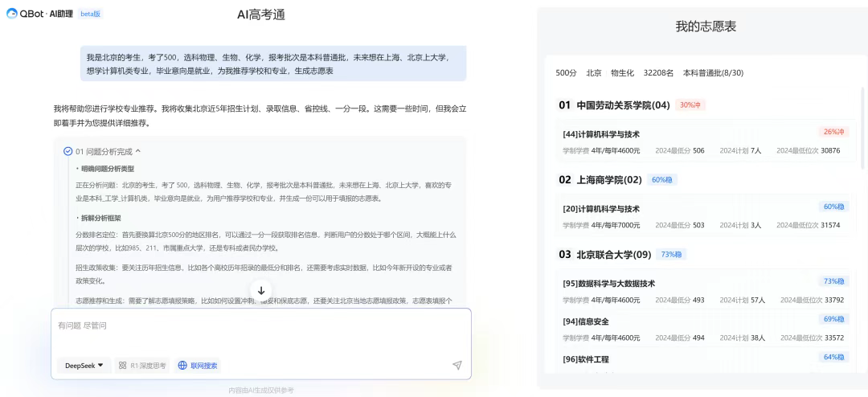Click the R1 深度思考 atom icon
868x397 pixels.
123,366
